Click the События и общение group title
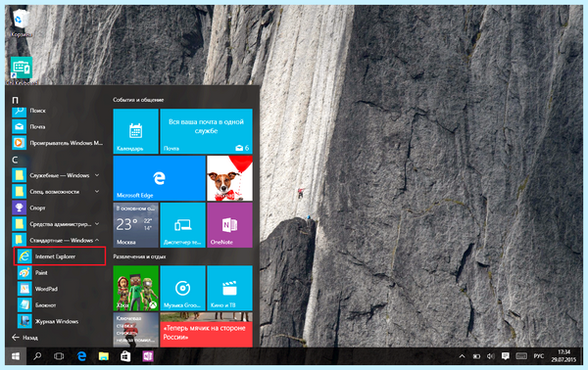 pyautogui.click(x=138, y=100)
